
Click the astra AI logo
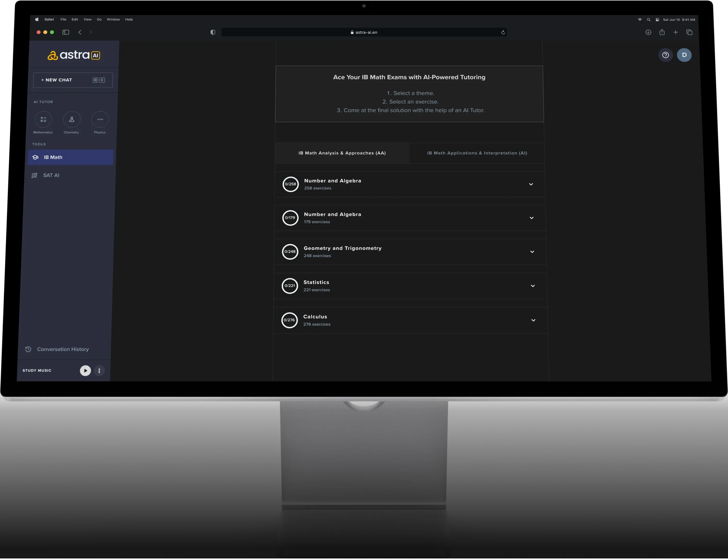click(74, 55)
